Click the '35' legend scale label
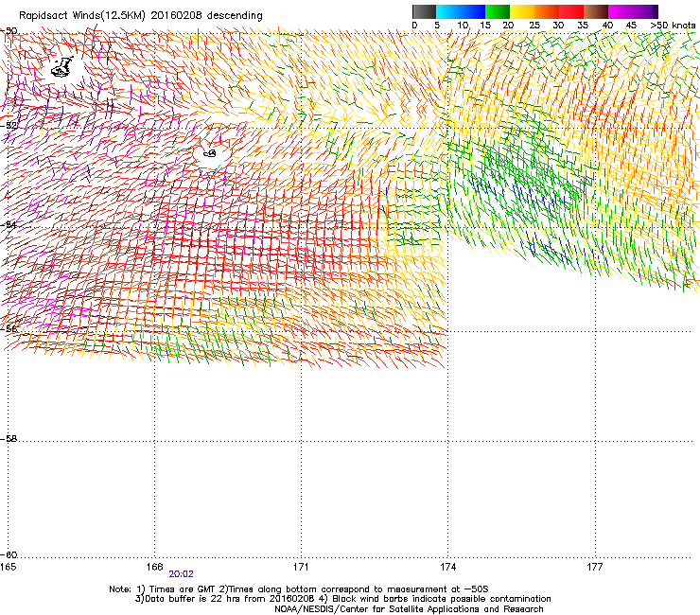Viewport: 700px width, 615px height. tap(583, 26)
